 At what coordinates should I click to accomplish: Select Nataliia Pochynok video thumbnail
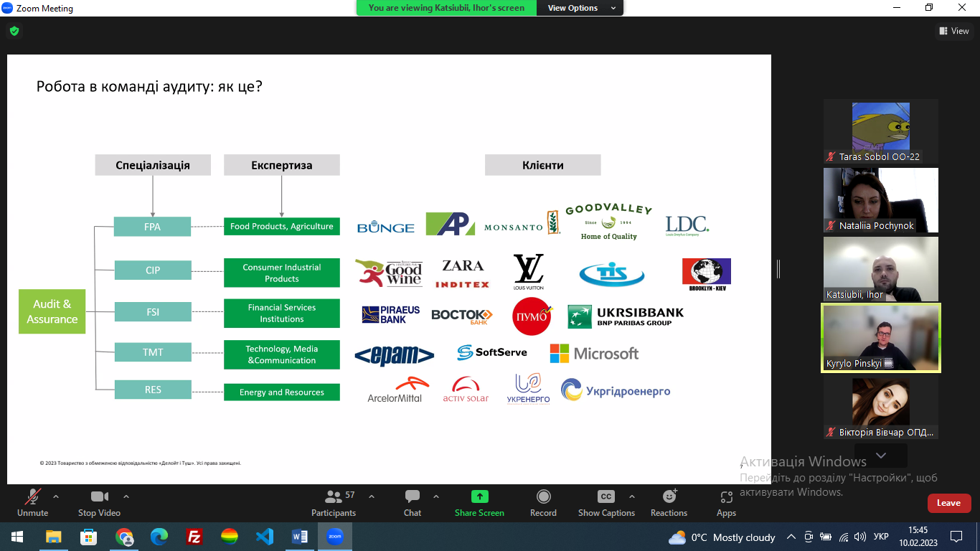pos(881,200)
